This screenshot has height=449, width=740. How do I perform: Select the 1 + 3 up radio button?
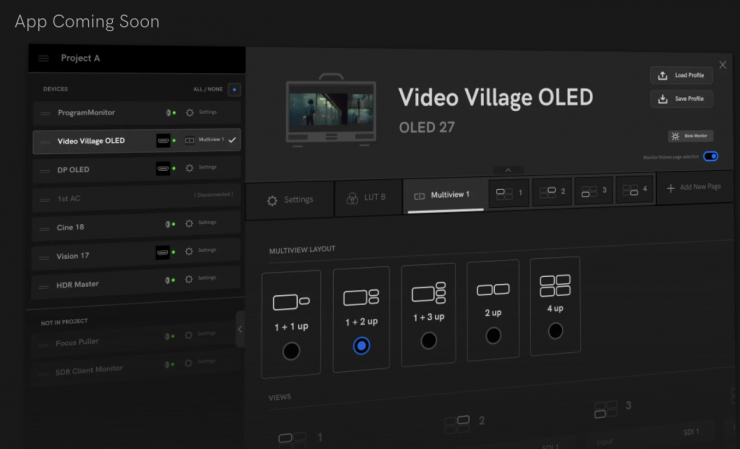coord(429,340)
